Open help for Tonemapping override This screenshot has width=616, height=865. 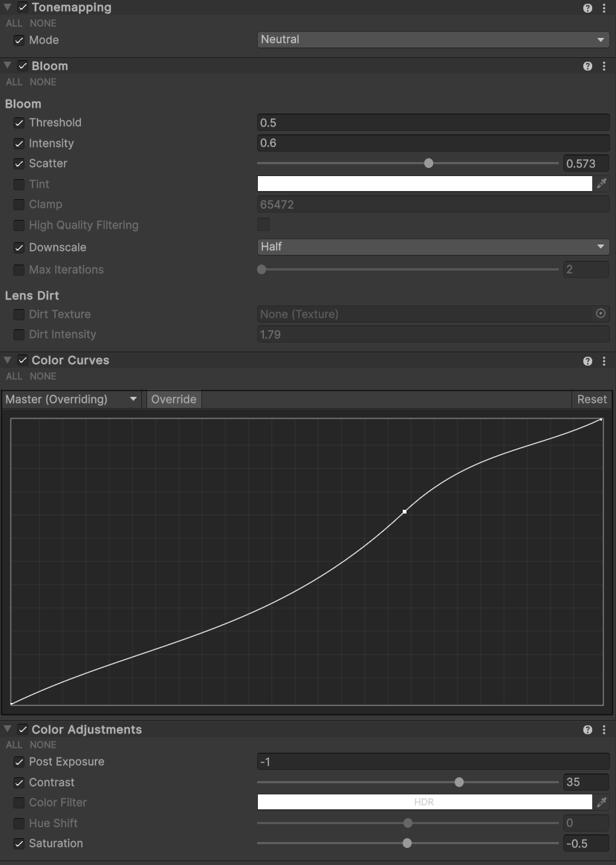tap(587, 7)
